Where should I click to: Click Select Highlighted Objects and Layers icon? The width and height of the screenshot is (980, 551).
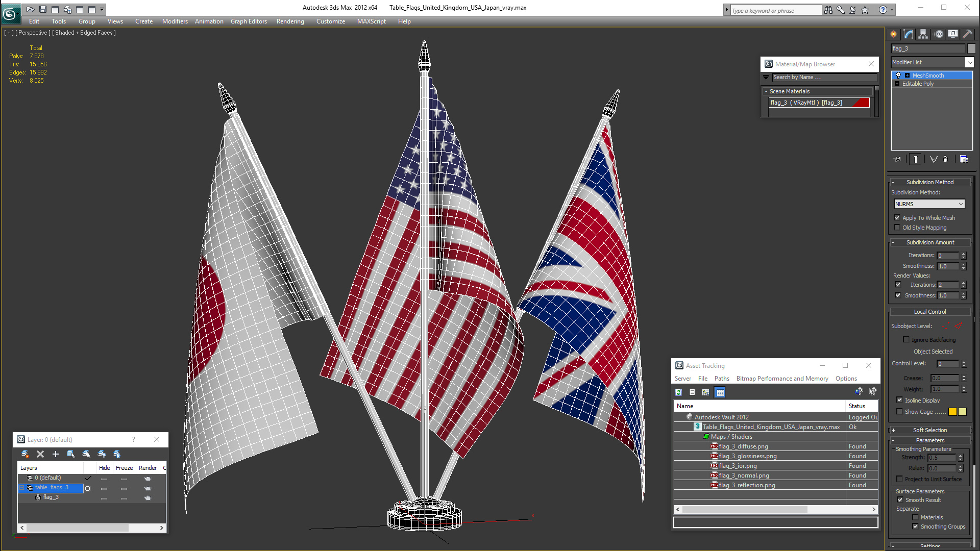click(71, 454)
